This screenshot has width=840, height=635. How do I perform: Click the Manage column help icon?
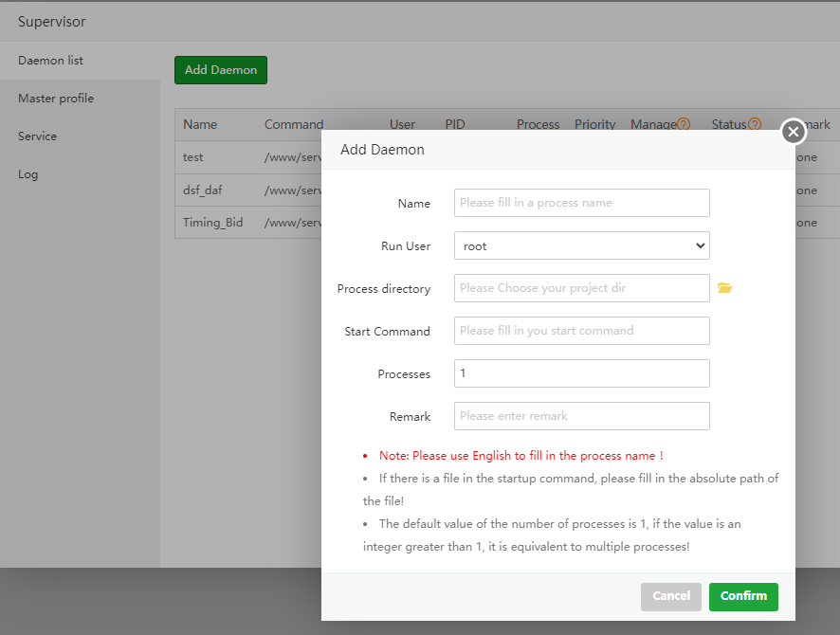(x=684, y=124)
